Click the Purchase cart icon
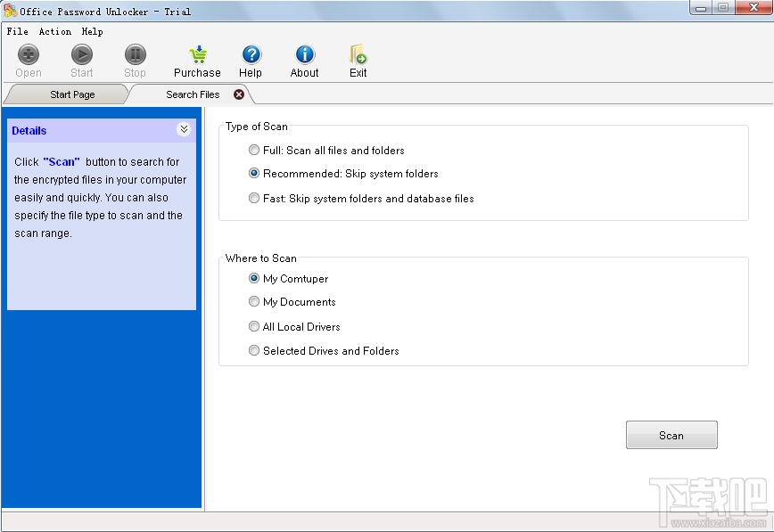Viewport: 774px width, 532px height. 196,53
